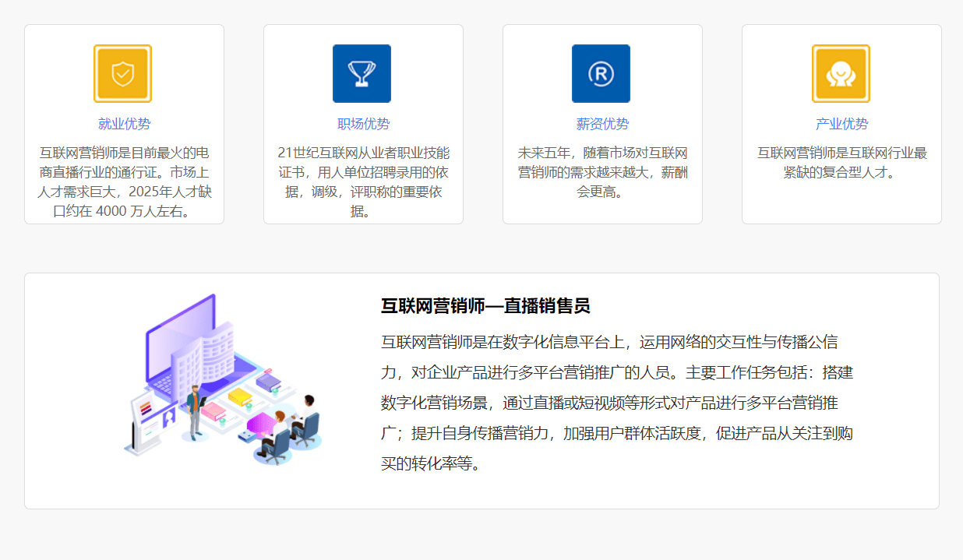Click the seated people at the desk
Screen dimensions: 963x560
(292, 430)
